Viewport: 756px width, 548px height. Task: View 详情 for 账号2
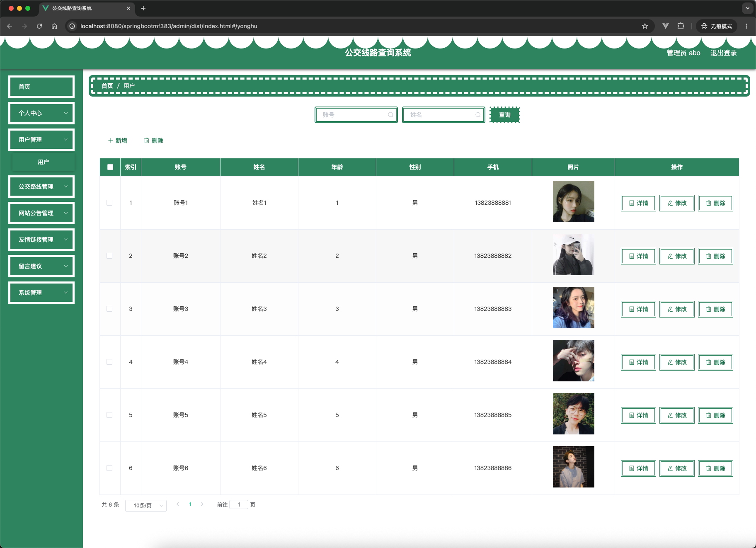pos(638,256)
